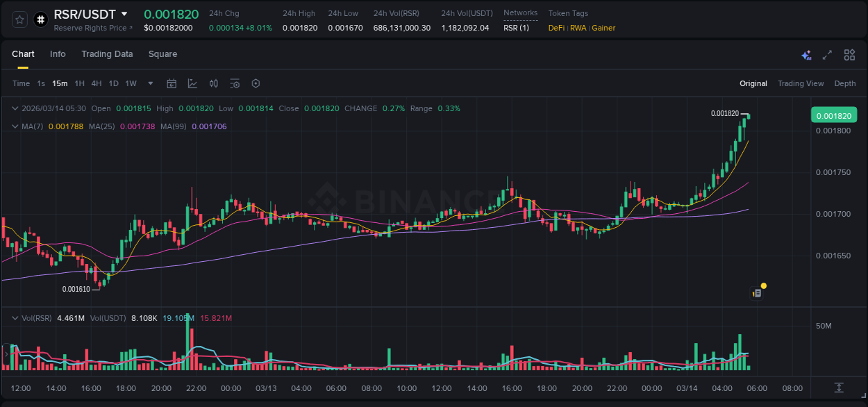The height and width of the screenshot is (407, 868).
Task: Expand the chart using the fullscreen arrows icon
Action: click(827, 54)
